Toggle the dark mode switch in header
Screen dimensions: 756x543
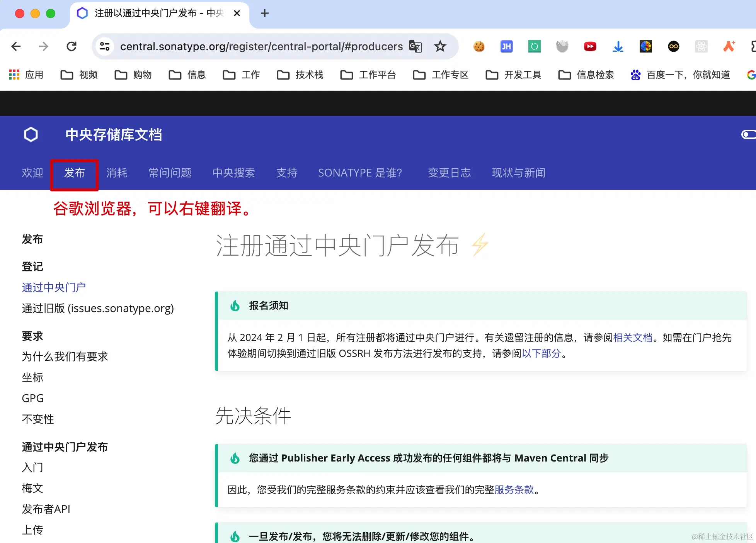748,134
